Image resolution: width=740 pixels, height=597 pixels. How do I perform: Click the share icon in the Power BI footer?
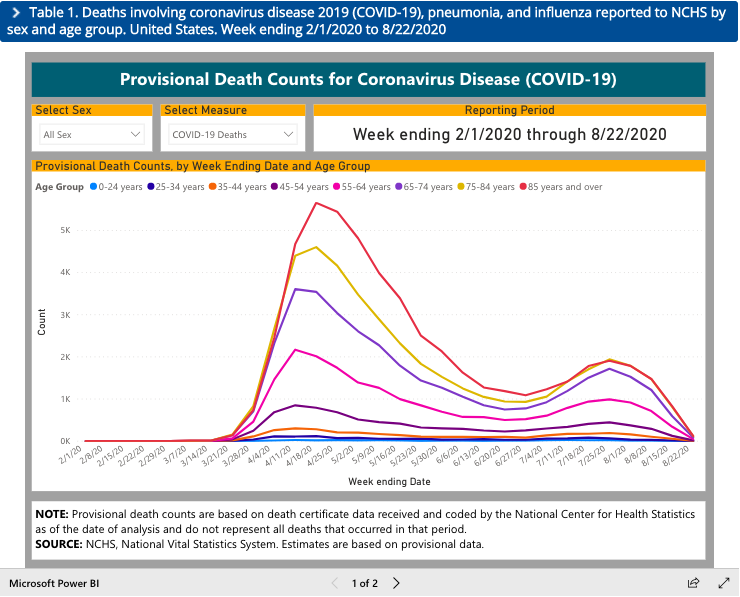click(693, 582)
